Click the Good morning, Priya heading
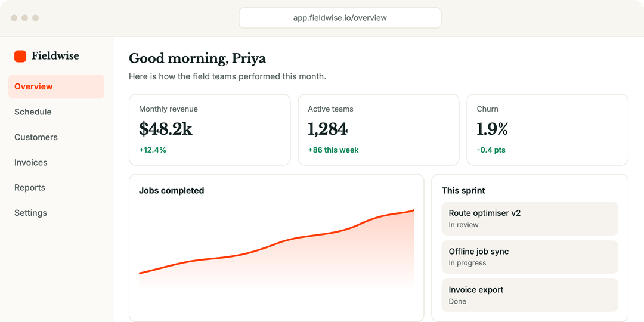 coord(197,58)
